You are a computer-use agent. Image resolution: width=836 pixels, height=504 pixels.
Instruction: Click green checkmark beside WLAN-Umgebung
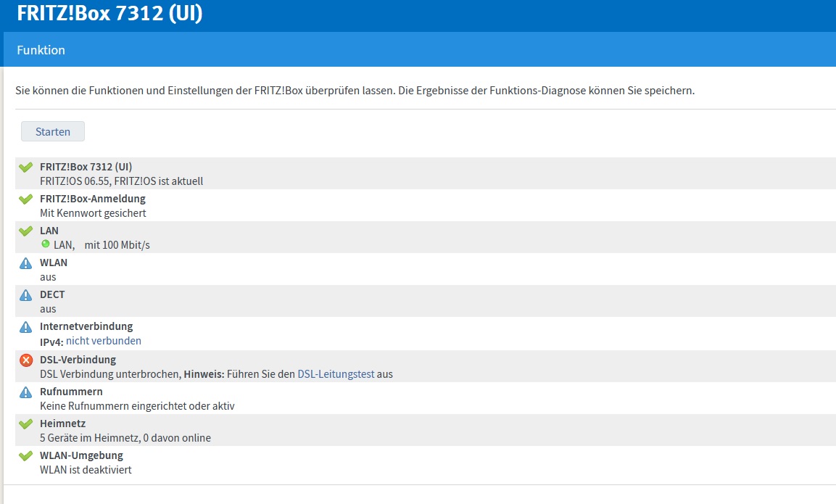25,456
